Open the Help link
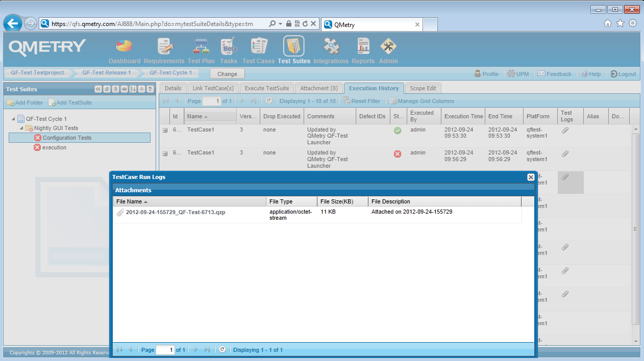Screen dimensions: 644x361 click(x=590, y=74)
